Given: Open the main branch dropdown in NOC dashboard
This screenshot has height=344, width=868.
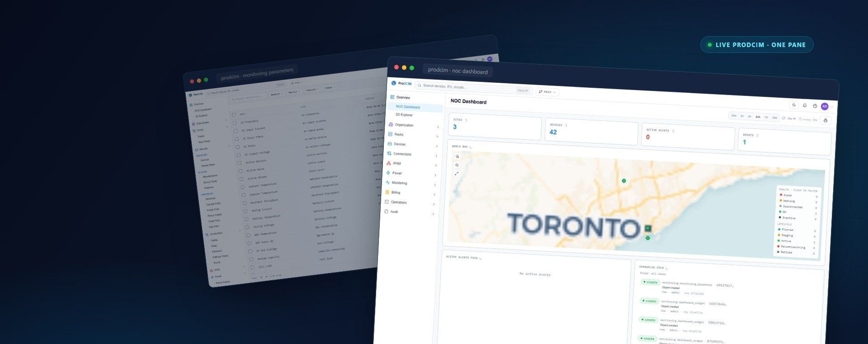Looking at the screenshot, I should [547, 91].
